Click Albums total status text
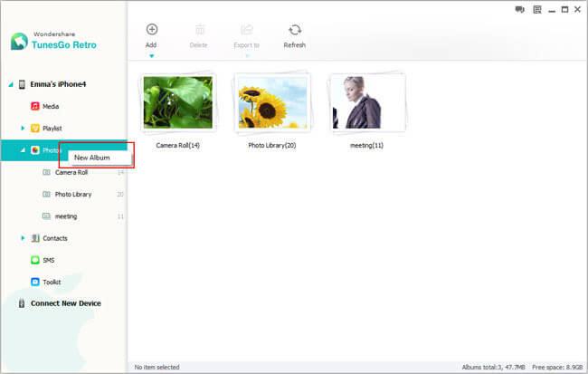Image resolution: width=588 pixels, height=374 pixels. point(493,367)
